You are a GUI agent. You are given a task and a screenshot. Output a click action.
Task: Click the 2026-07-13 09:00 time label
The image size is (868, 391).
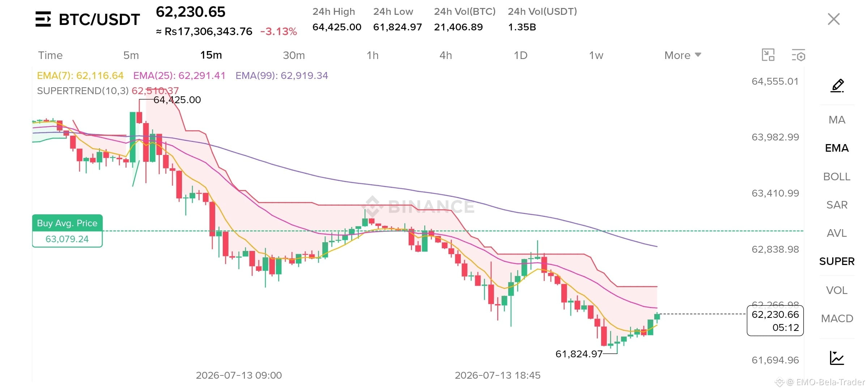(239, 375)
